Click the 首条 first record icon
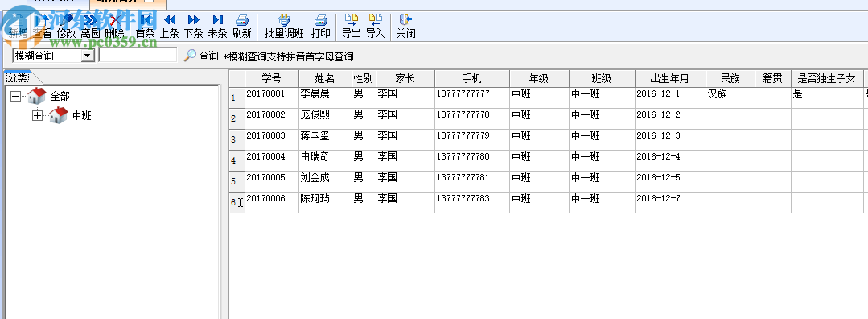Screen dimensions: 868x319 145,20
